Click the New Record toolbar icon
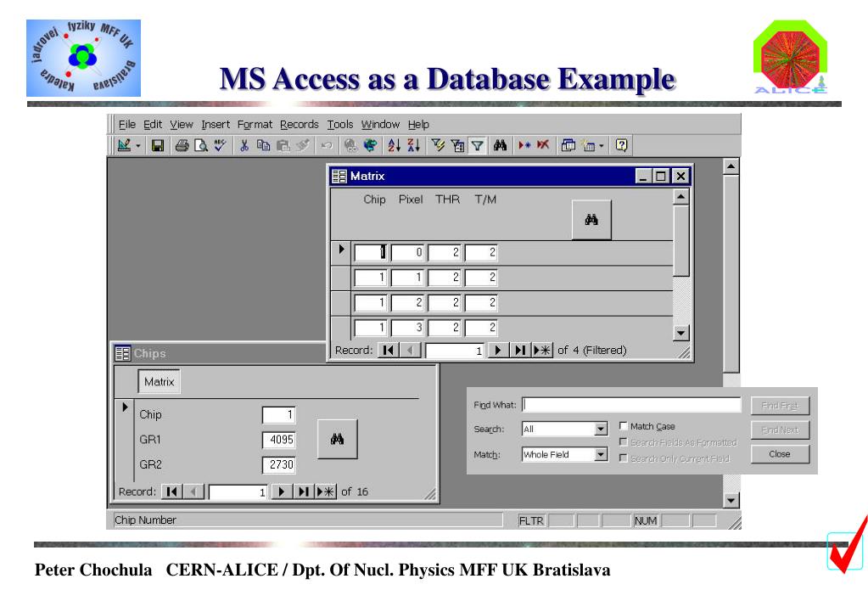The width and height of the screenshot is (868, 601). point(524,146)
